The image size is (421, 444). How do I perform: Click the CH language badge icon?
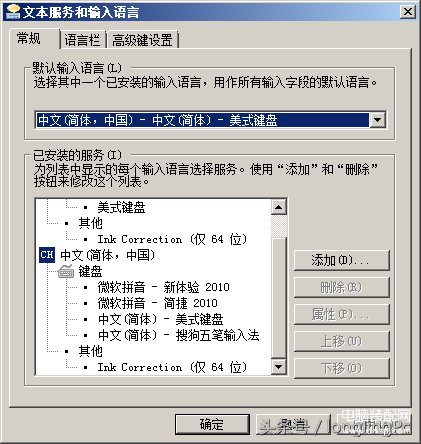coord(47,255)
